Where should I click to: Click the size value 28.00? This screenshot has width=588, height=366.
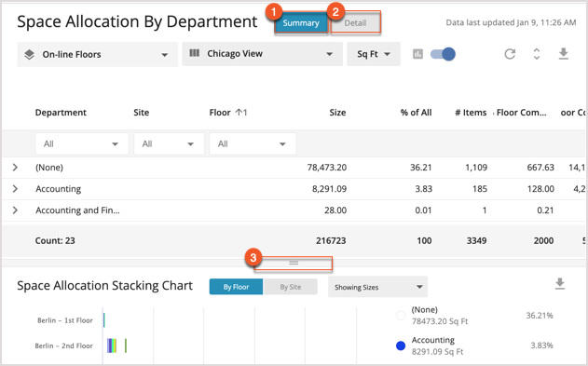tap(335, 210)
